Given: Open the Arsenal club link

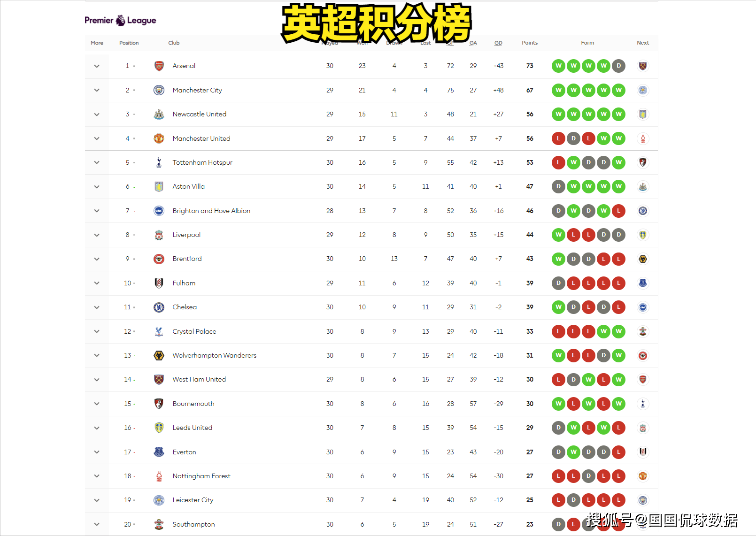Looking at the screenshot, I should pos(184,66).
